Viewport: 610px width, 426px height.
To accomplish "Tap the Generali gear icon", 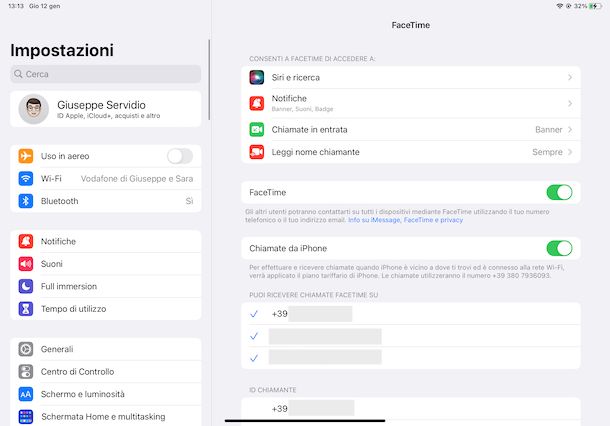I will tap(26, 349).
